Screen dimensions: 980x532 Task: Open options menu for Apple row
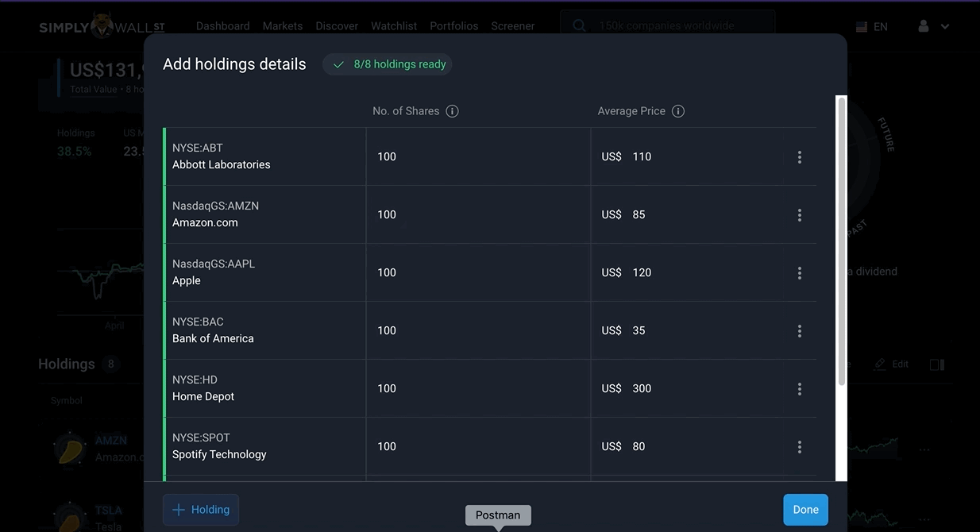coord(800,273)
